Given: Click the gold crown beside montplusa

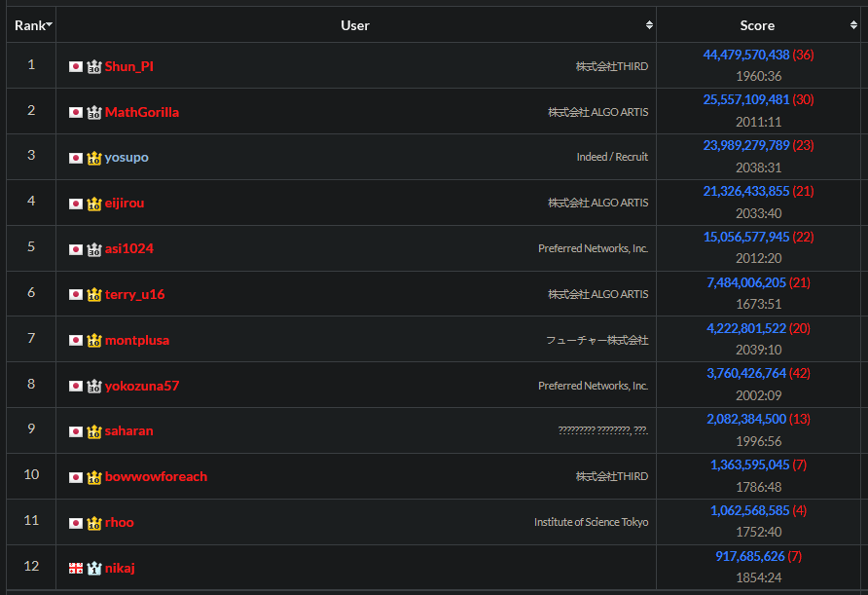Looking at the screenshot, I should [94, 340].
